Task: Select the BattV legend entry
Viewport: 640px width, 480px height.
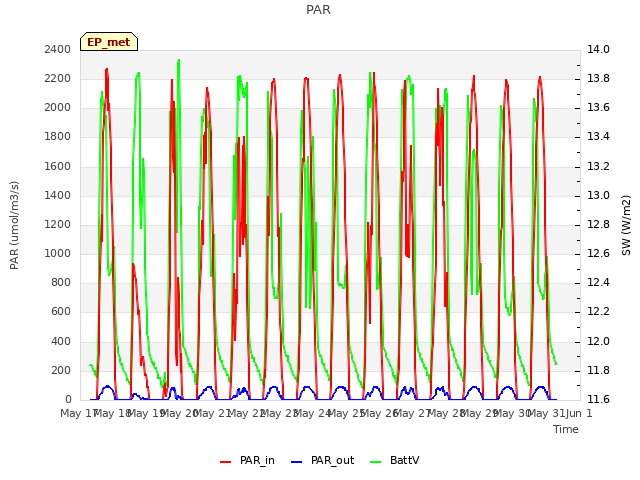Action: click(x=394, y=461)
